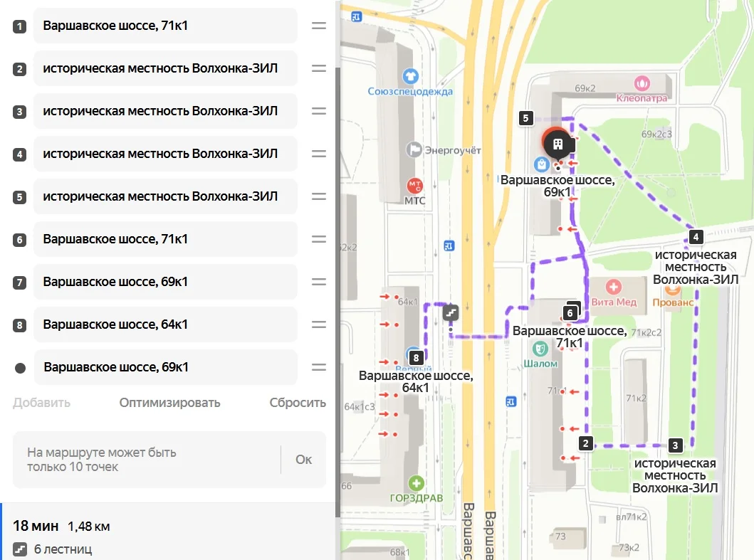Click the Добавить link
754x560 pixels.
click(x=42, y=403)
